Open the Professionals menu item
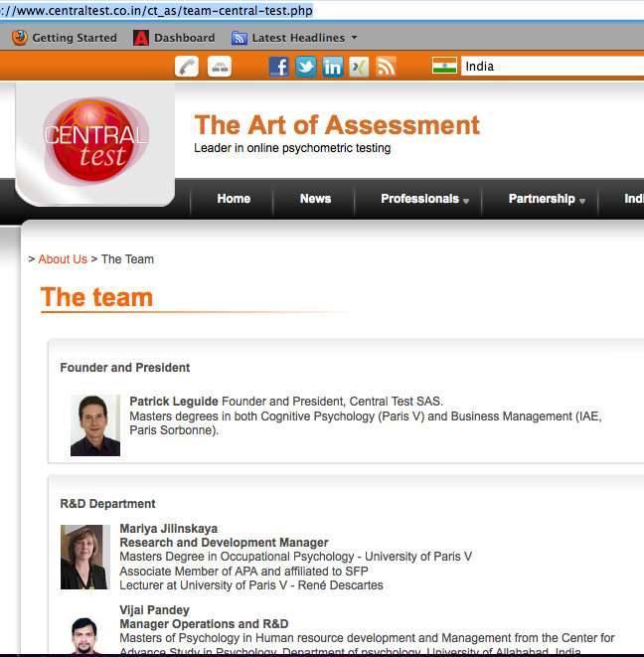Screen dimensions: 644x657 point(419,199)
